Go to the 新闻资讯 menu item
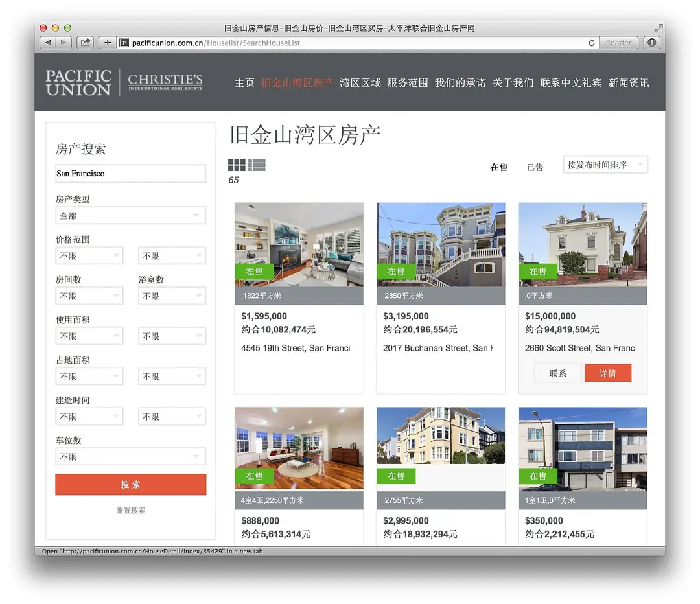The height and width of the screenshot is (604, 700). pos(628,83)
